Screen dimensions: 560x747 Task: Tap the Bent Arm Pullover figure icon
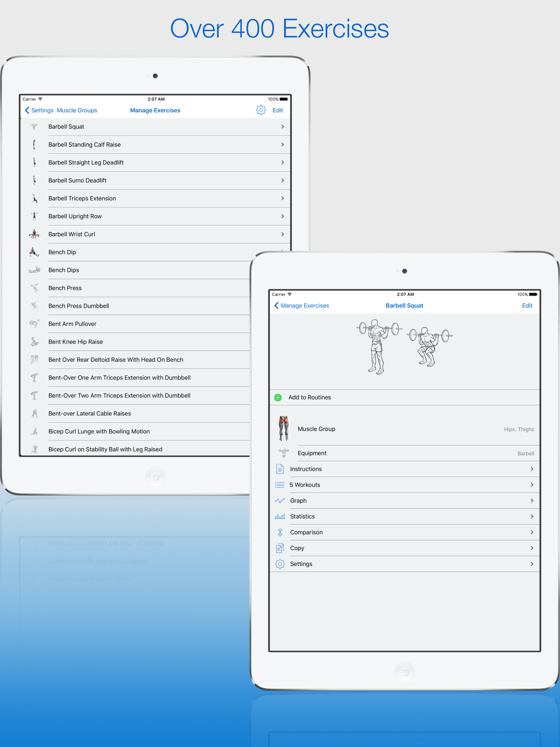[34, 323]
